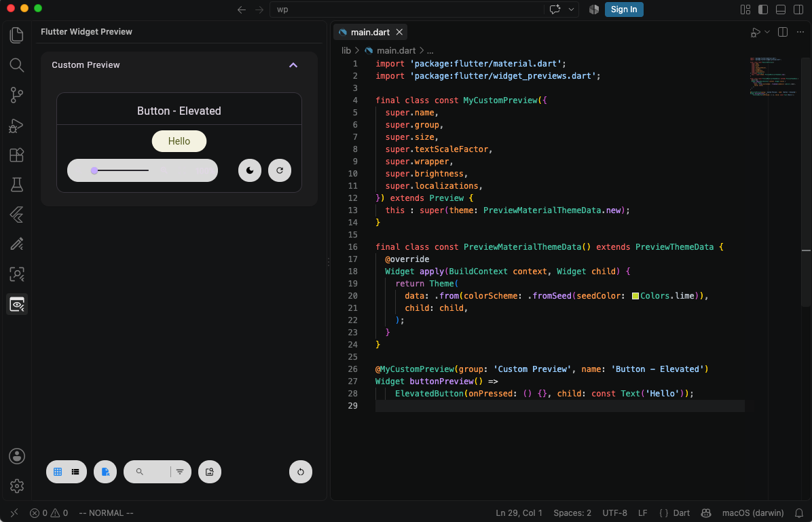Click the bottom-right restart preview round button
The width and height of the screenshot is (812, 522).
click(x=300, y=472)
